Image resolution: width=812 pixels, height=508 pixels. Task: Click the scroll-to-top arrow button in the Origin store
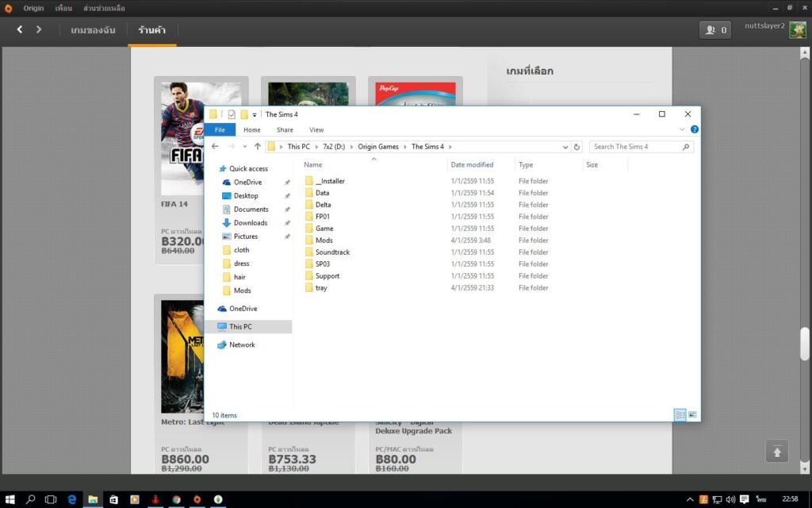(x=777, y=452)
